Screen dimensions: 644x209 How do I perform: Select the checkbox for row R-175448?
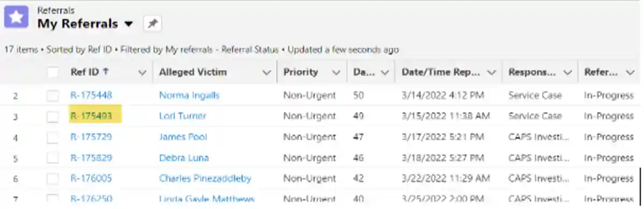[x=53, y=96]
